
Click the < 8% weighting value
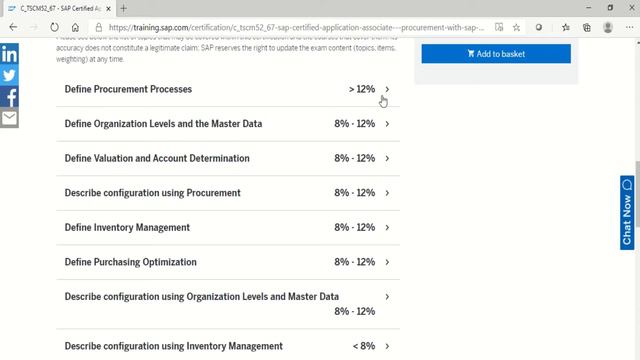tap(364, 346)
